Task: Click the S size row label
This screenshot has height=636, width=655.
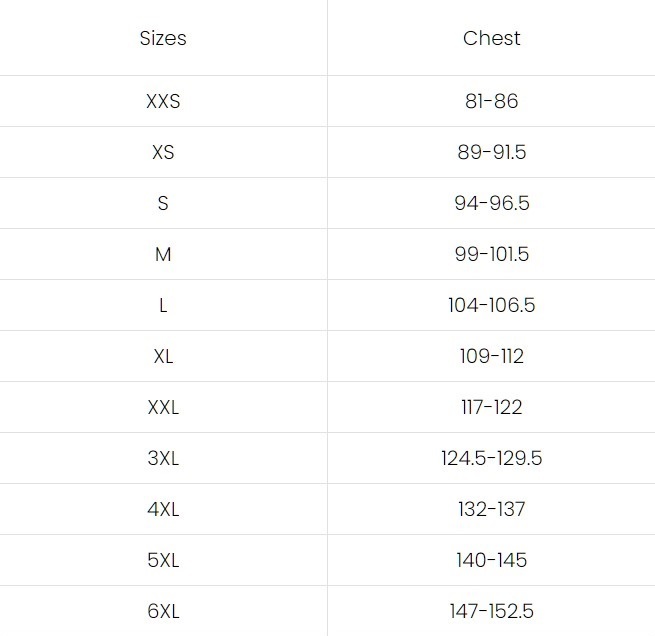Action: (x=163, y=203)
